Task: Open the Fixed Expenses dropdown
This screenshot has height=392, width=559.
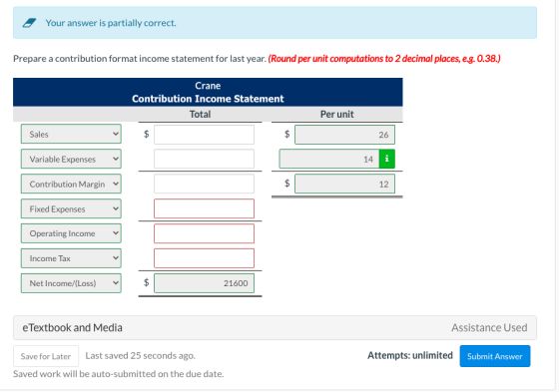Action: coord(71,208)
